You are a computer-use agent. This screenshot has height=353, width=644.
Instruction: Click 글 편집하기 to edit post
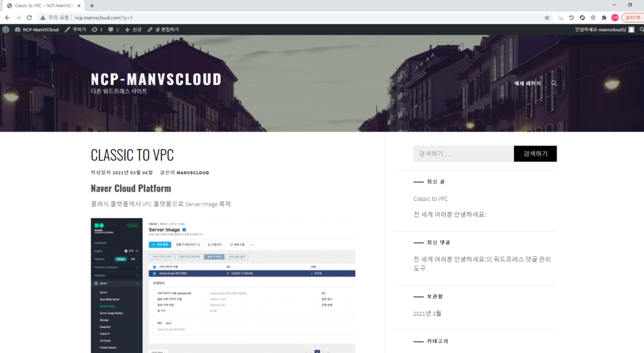click(x=163, y=30)
